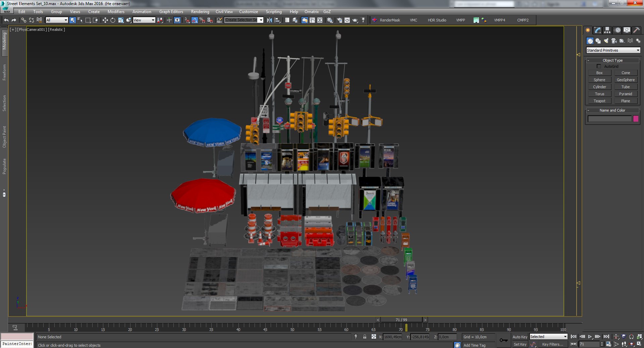This screenshot has width=644, height=348.
Task: Toggle Percent Snap in toolbar
Action: tap(202, 20)
